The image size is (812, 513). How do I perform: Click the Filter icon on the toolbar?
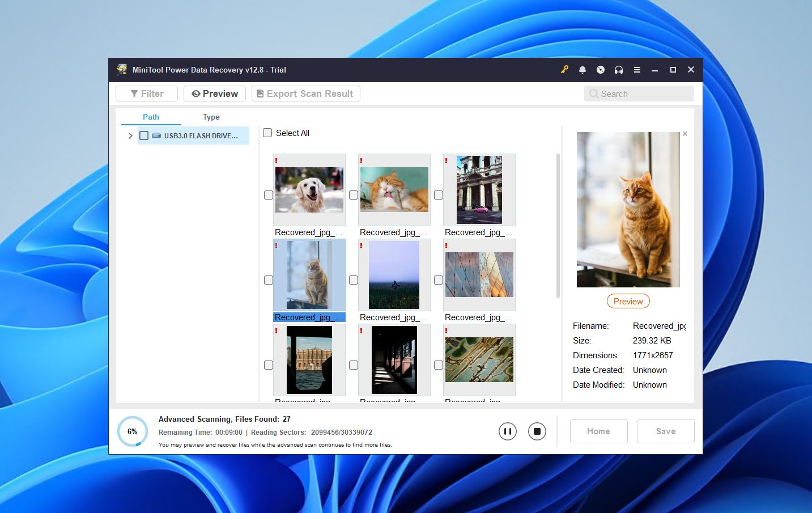[x=134, y=93]
